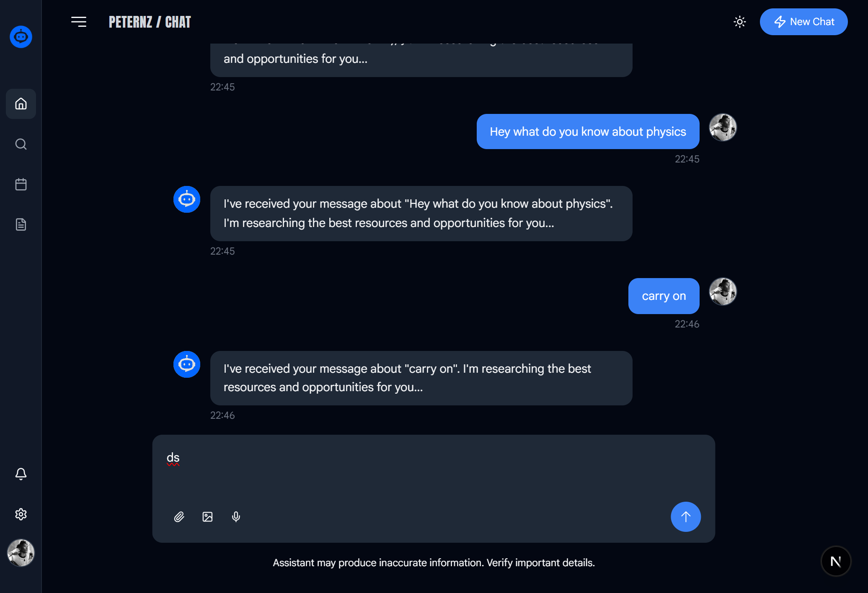
Task: Toggle light/dark theme sun icon
Action: (x=740, y=22)
